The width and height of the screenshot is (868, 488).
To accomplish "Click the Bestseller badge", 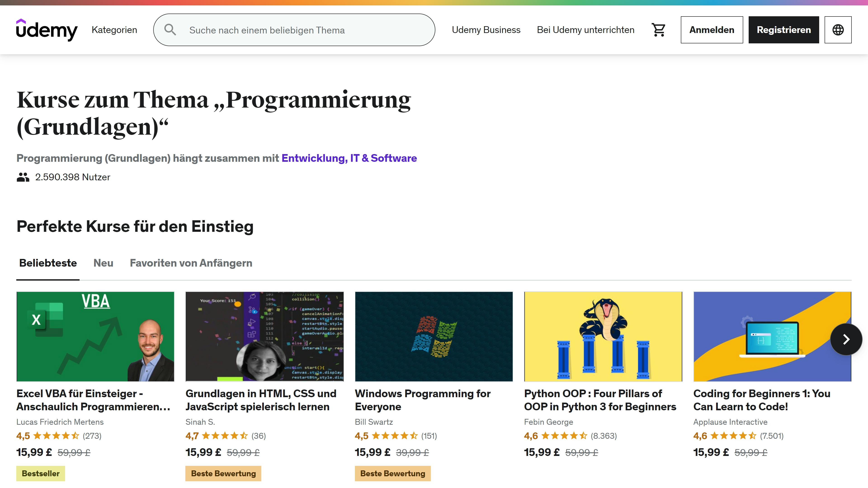I will coord(40,474).
